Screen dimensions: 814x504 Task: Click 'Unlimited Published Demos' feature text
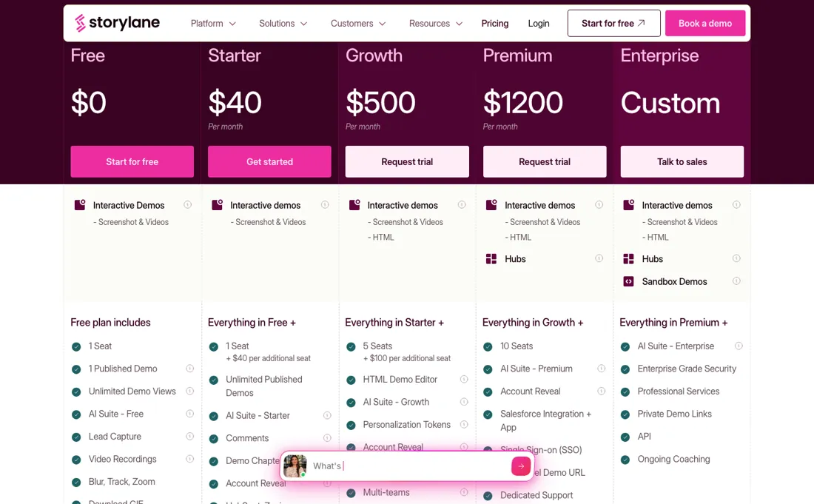(263, 386)
